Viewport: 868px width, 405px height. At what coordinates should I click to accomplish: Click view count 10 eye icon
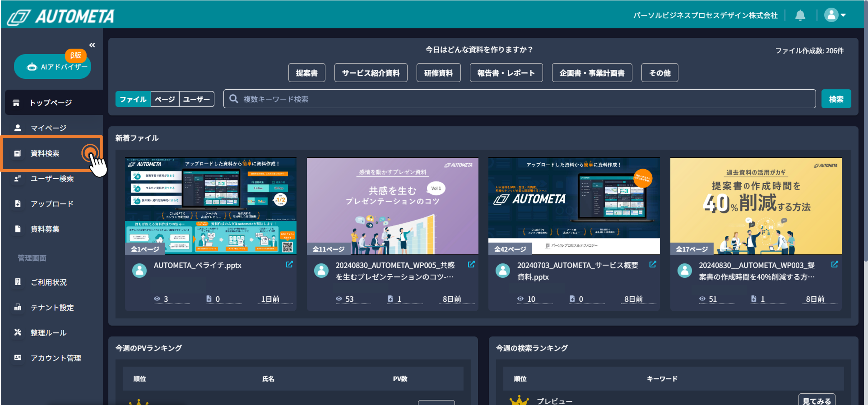click(x=521, y=299)
